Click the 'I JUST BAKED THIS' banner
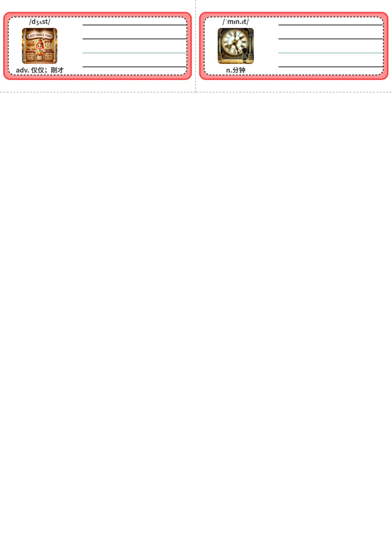Image resolution: width=392 pixels, height=554 pixels. (40, 36)
